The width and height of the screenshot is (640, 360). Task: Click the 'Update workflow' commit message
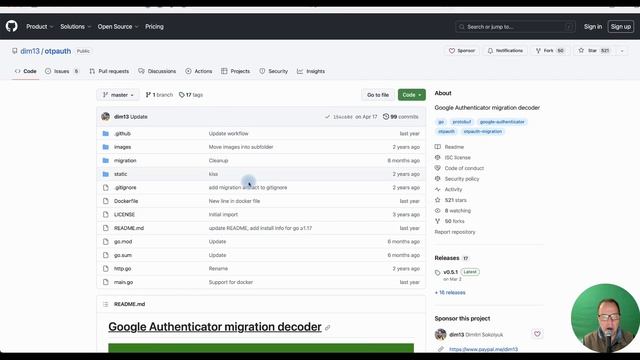228,133
